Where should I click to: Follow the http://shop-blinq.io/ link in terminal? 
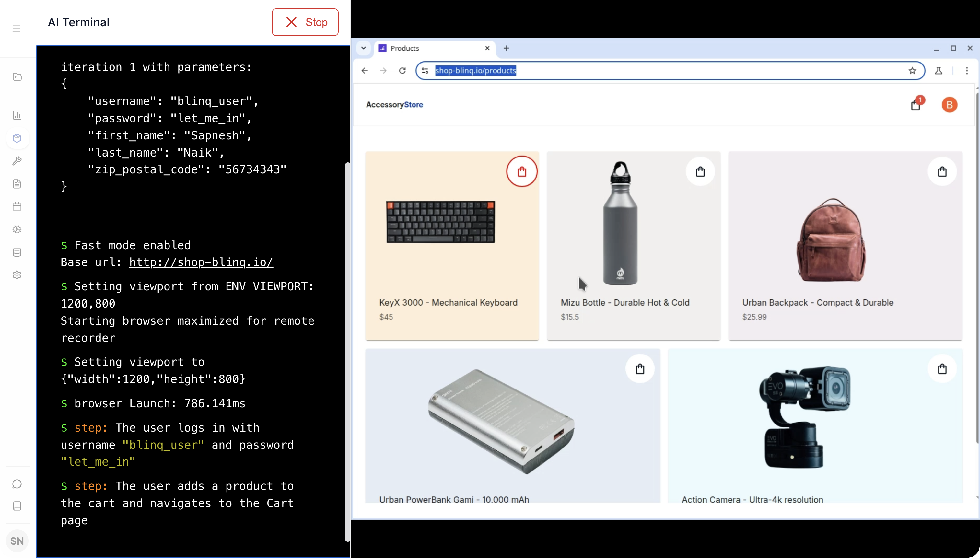point(201,262)
